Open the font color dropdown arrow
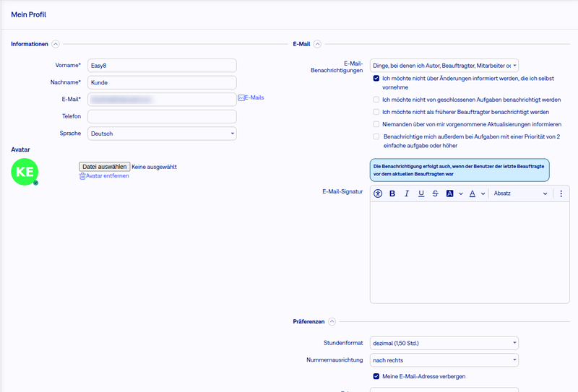The image size is (578, 392). pyautogui.click(x=483, y=193)
